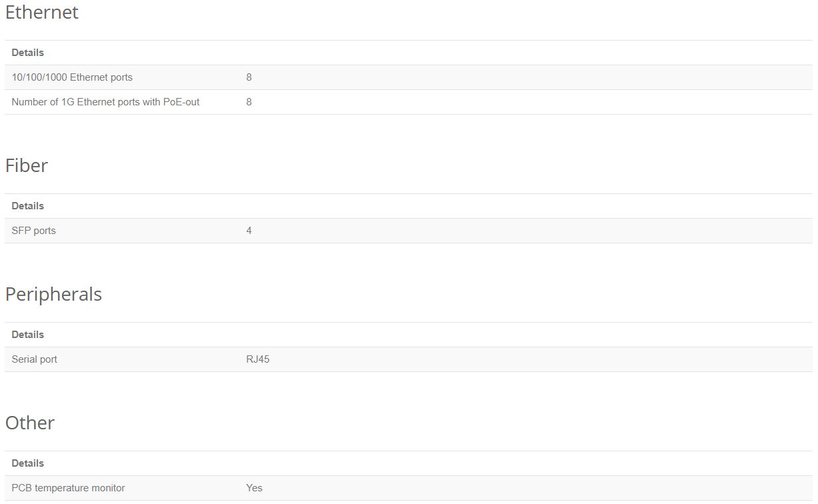Image resolution: width=818 pixels, height=504 pixels.
Task: Click the Fiber section heading
Action: click(x=27, y=166)
